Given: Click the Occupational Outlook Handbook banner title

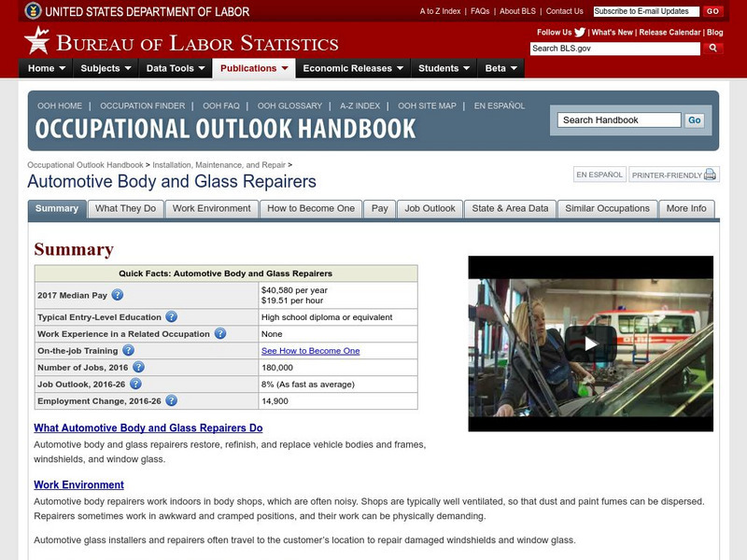Looking at the screenshot, I should click(x=225, y=129).
